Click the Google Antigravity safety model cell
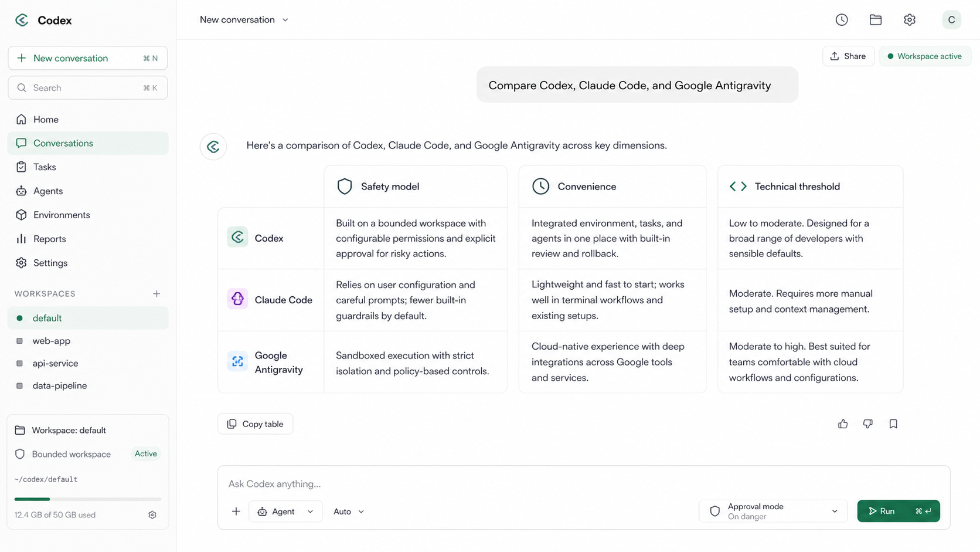980x552 pixels. 416,363
